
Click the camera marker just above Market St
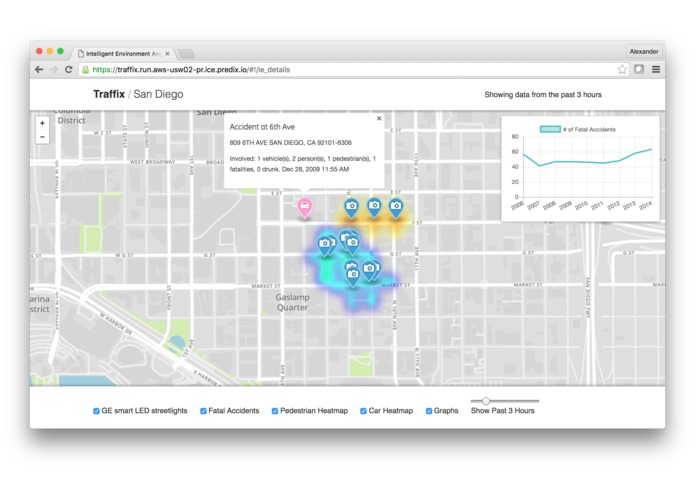tap(353, 276)
